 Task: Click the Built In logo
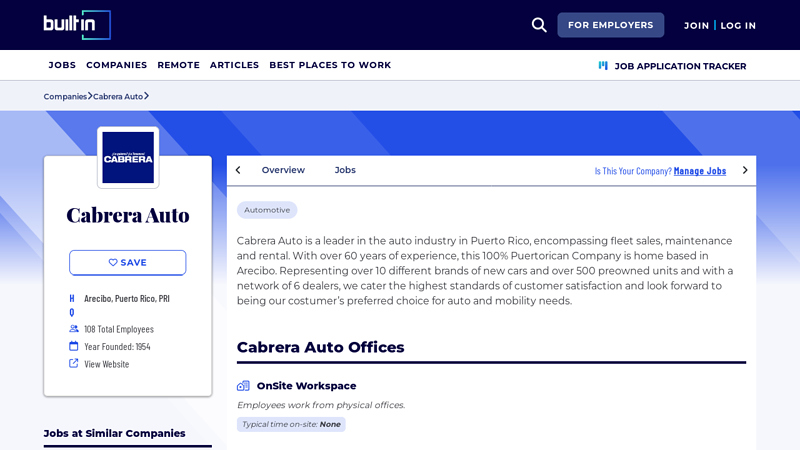[x=77, y=24]
